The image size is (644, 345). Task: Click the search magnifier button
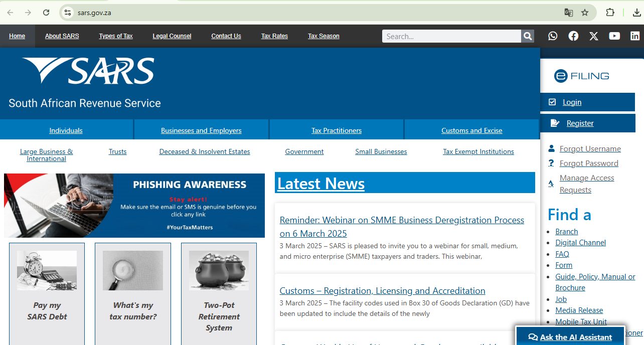point(528,36)
